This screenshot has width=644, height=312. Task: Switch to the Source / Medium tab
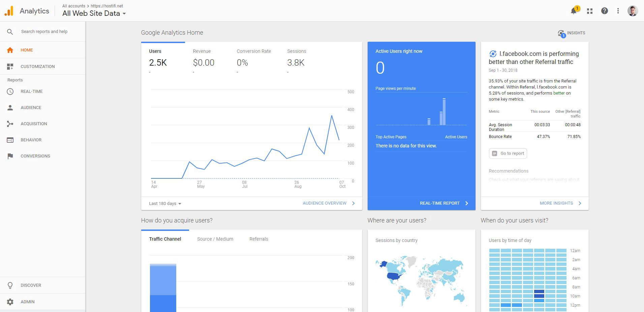point(215,239)
